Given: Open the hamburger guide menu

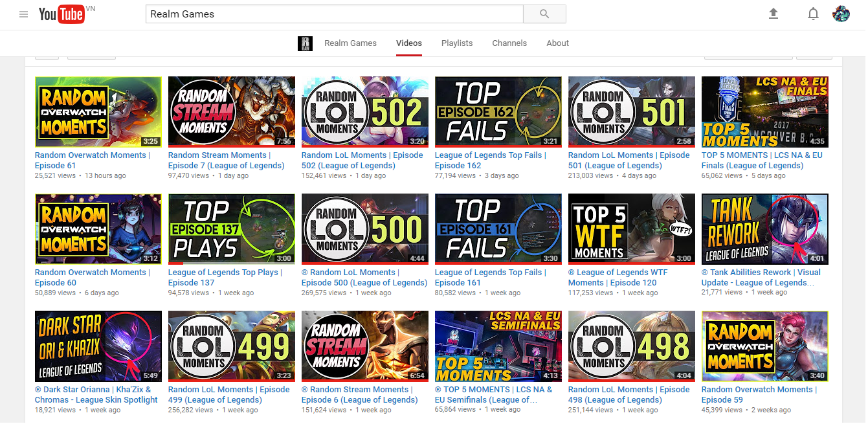Looking at the screenshot, I should [x=24, y=14].
